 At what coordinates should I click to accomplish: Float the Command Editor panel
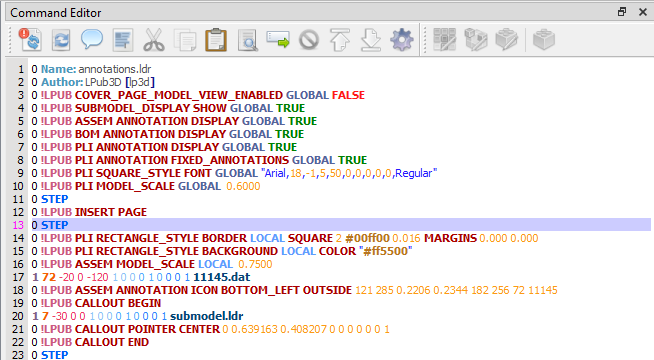click(622, 12)
